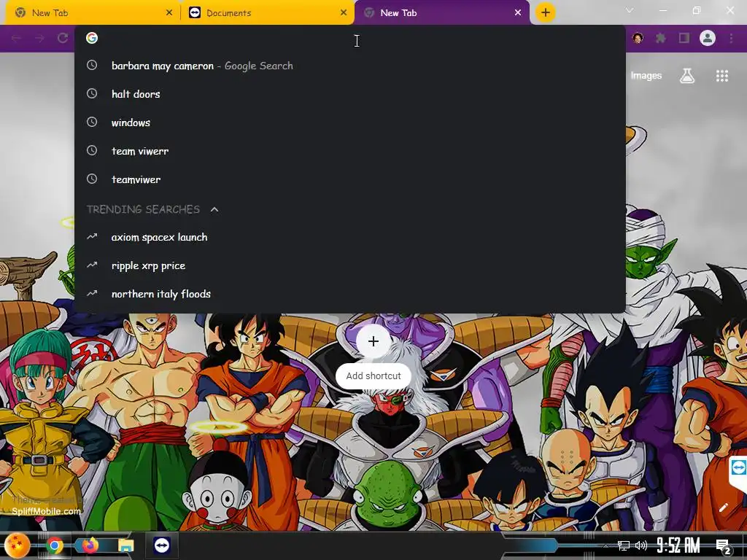747x560 pixels.
Task: Open the Dragon Ball start button
Action: pyautogui.click(x=18, y=545)
